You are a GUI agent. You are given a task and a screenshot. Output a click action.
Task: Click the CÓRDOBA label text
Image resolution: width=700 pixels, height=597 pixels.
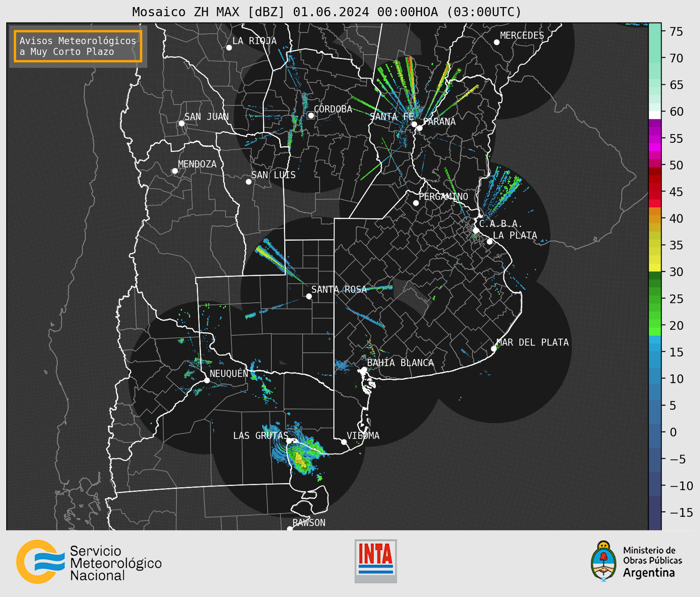point(333,109)
